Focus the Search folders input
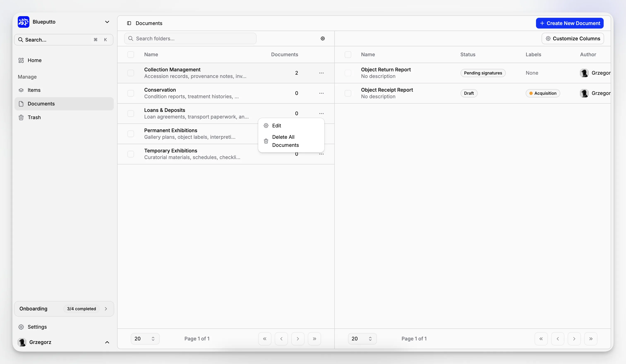626x364 pixels. click(x=190, y=38)
